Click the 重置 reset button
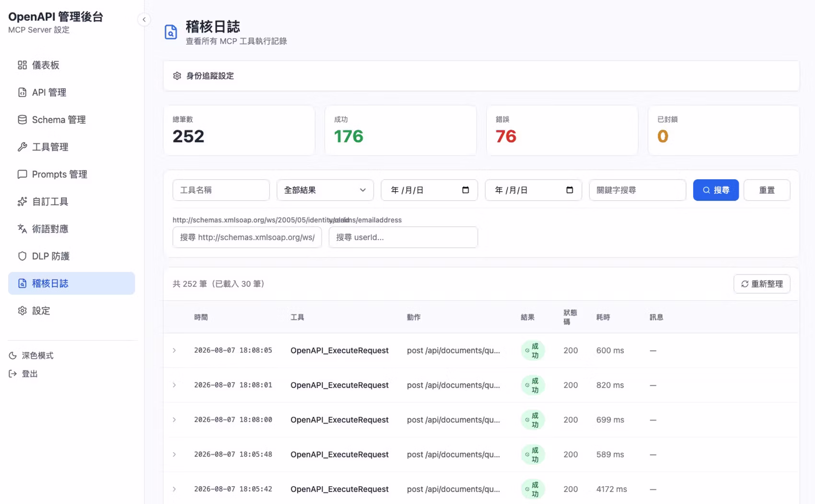 [x=767, y=190]
